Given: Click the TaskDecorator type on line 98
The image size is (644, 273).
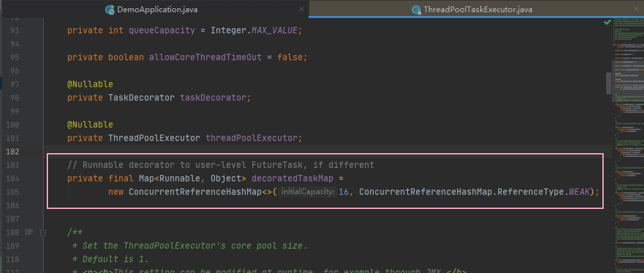Looking at the screenshot, I should 141,98.
